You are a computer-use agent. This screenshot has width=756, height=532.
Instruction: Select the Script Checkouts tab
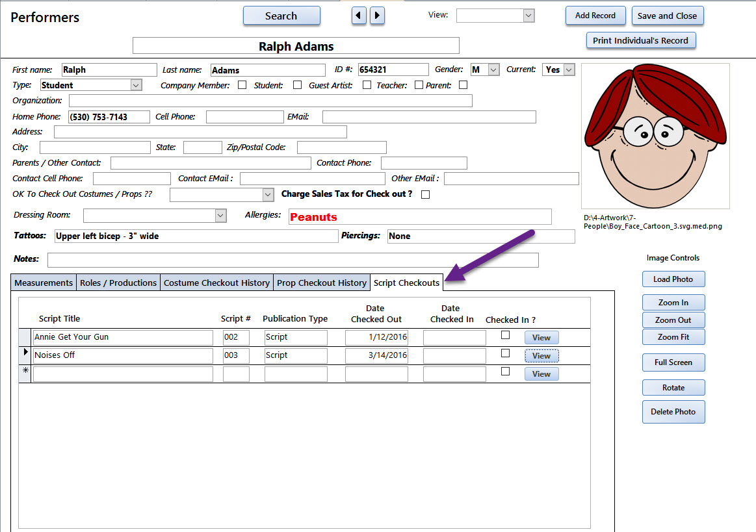pyautogui.click(x=406, y=283)
